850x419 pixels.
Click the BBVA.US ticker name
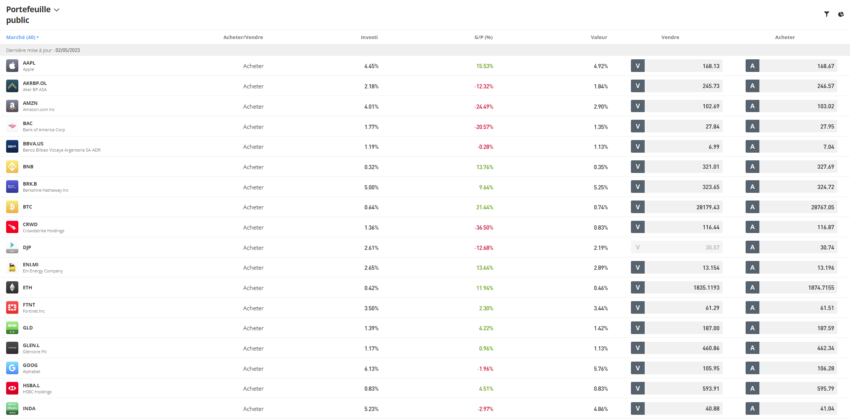click(33, 144)
